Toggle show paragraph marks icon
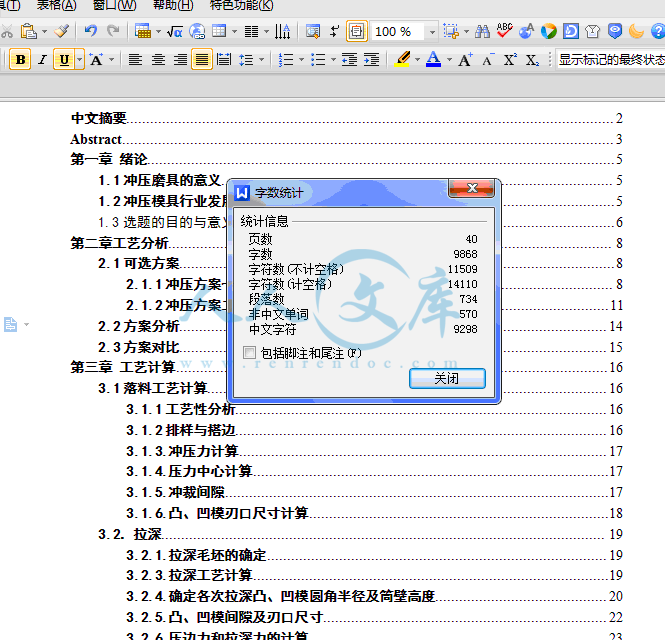665x640 pixels. pyautogui.click(x=335, y=31)
